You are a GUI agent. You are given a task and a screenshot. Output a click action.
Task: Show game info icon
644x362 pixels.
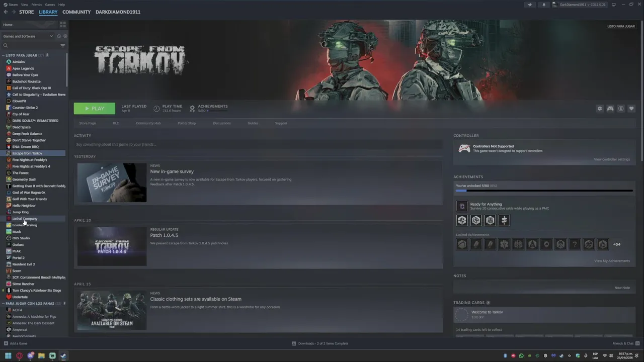(x=621, y=109)
